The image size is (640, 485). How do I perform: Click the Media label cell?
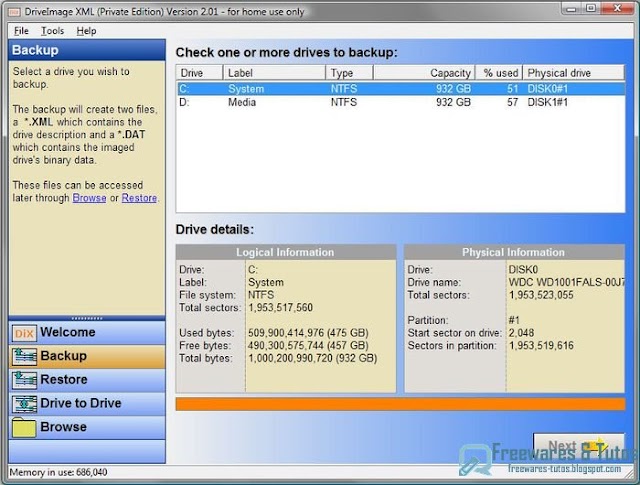click(242, 102)
